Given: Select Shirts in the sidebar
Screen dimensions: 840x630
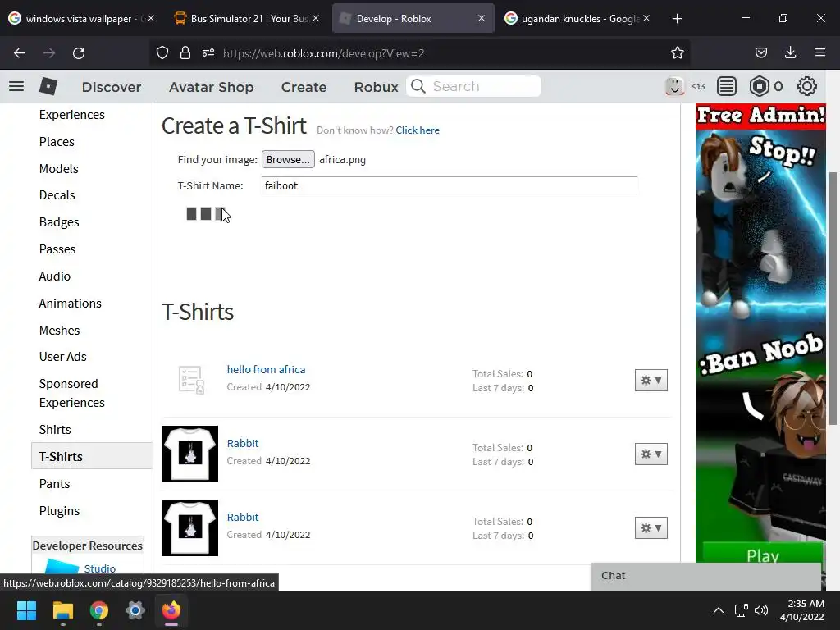Looking at the screenshot, I should point(55,430).
